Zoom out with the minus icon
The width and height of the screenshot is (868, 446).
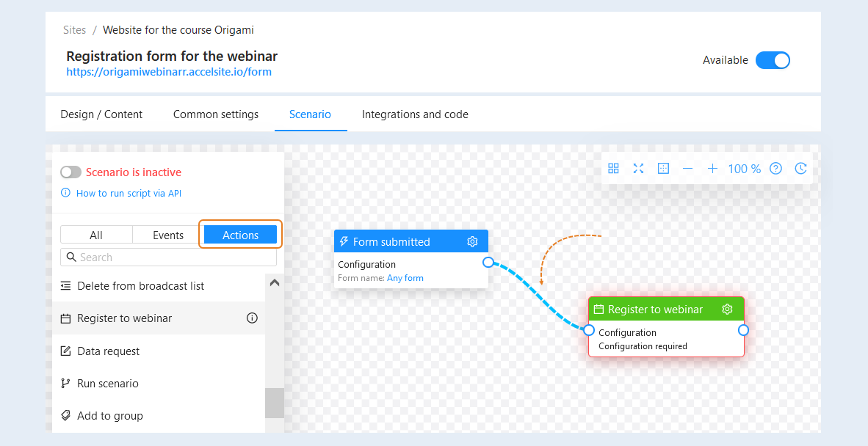point(687,169)
